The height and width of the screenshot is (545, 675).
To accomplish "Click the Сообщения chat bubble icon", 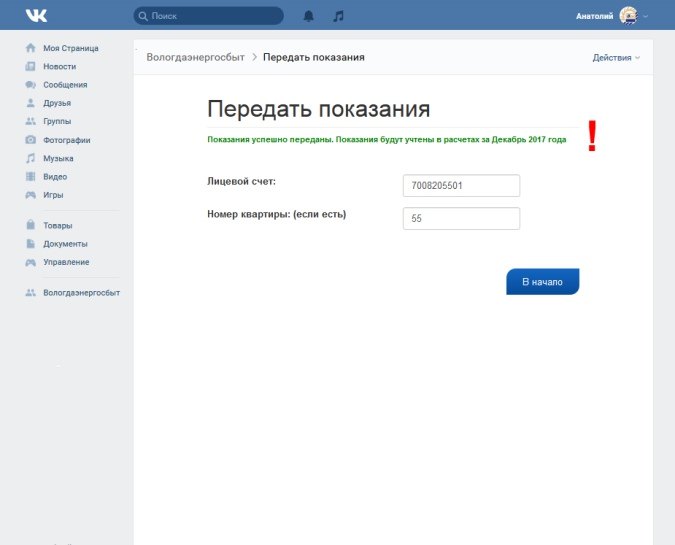I will (31, 84).
